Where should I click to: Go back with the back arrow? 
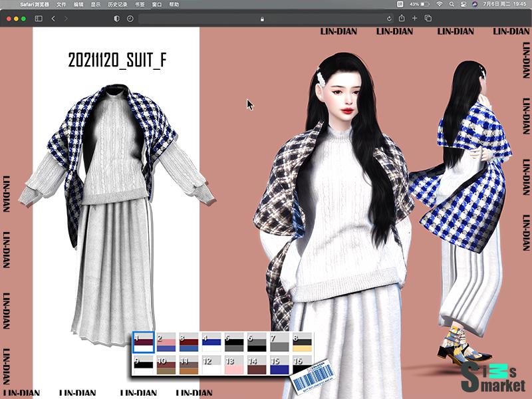[x=53, y=19]
